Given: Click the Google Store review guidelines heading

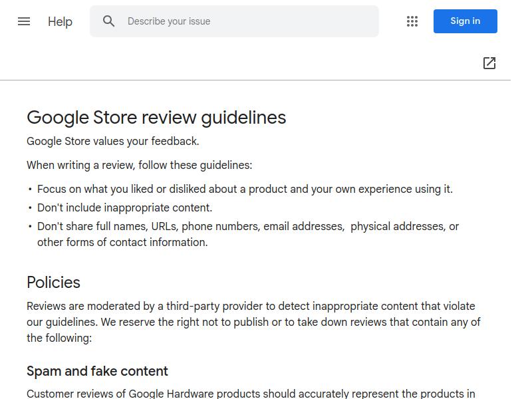Looking at the screenshot, I should (156, 118).
